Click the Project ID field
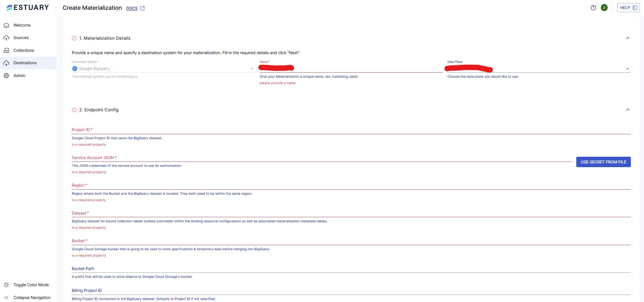The height and width of the screenshot is (302, 644). (x=351, y=130)
